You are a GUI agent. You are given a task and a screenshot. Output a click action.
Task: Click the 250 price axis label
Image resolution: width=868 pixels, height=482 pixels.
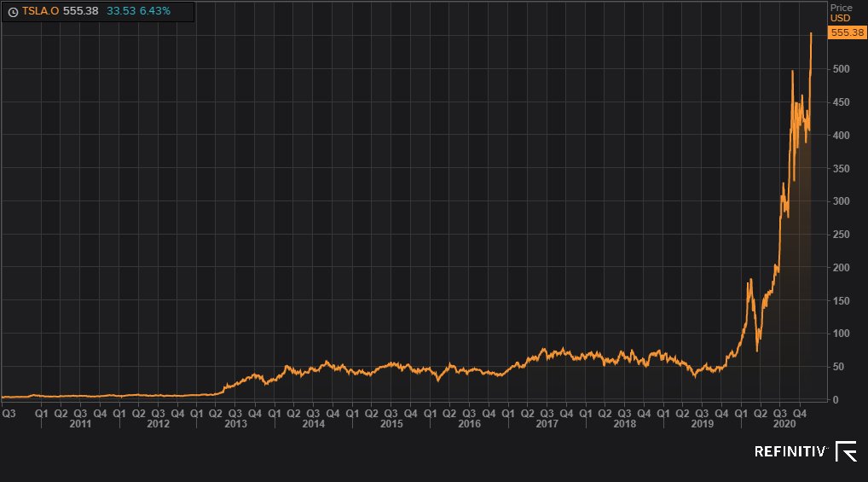tap(841, 235)
